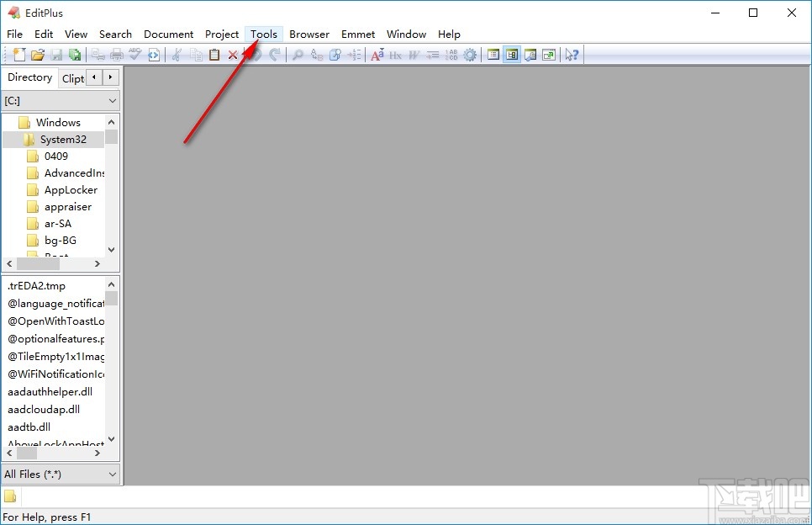This screenshot has height=525, width=812.
Task: Click the Find magnifier icon
Action: click(x=298, y=55)
